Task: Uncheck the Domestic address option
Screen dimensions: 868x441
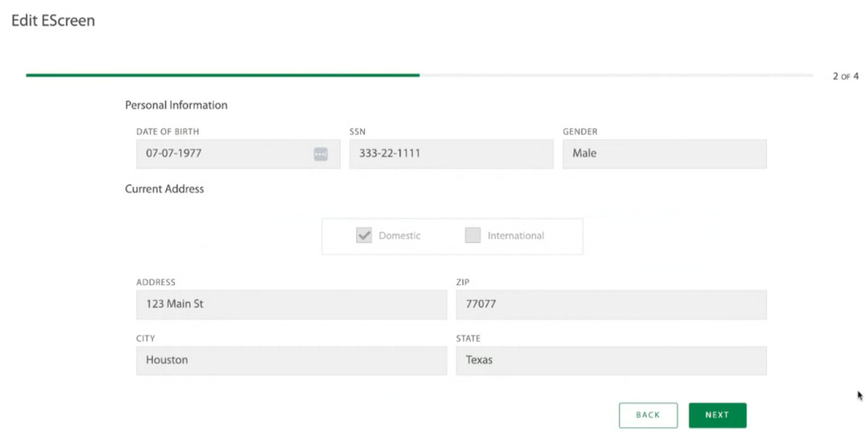Action: 363,235
